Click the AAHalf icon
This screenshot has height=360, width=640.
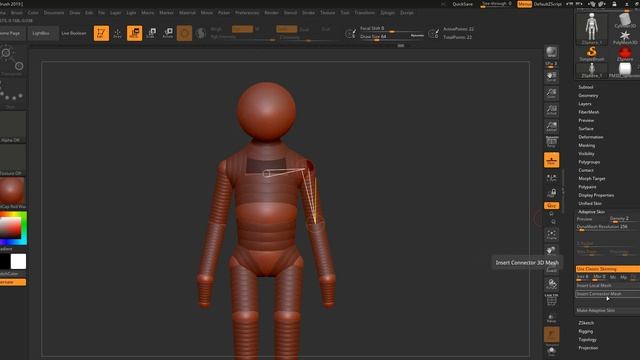tap(551, 126)
